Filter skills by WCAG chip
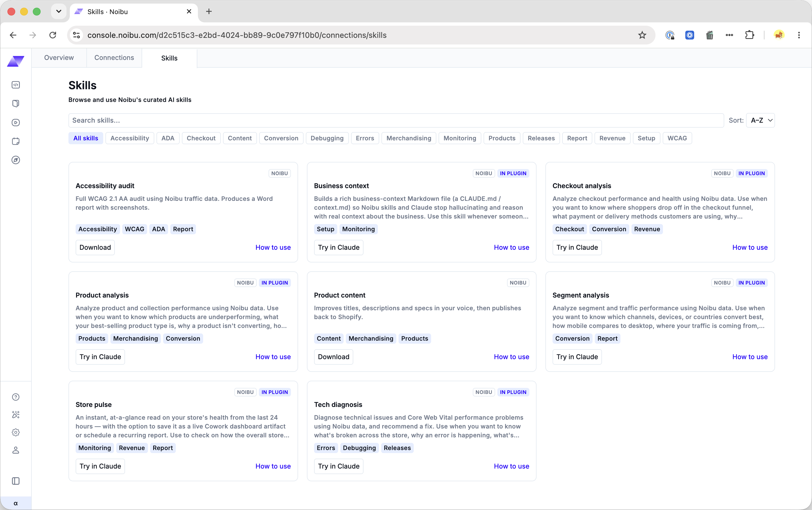The image size is (812, 510). pos(677,138)
